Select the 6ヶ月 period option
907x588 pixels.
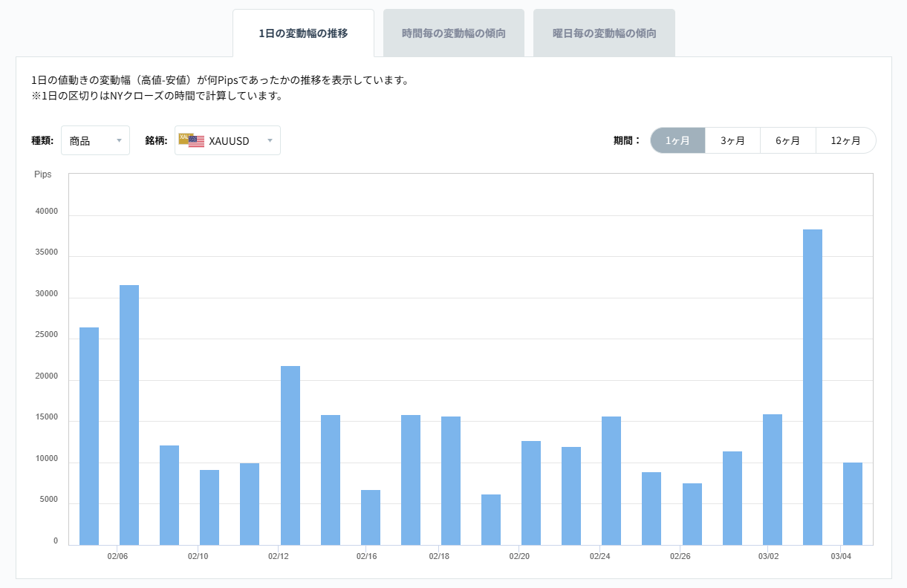click(x=787, y=140)
